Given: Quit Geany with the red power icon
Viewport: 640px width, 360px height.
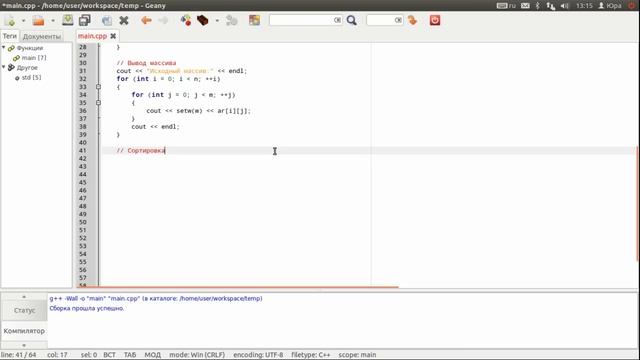Looking at the screenshot, I should point(435,20).
